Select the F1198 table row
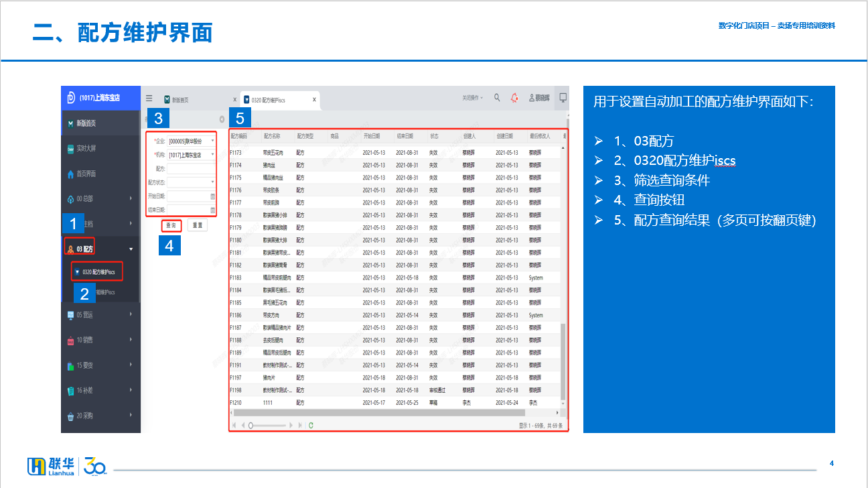Image resolution: width=868 pixels, height=488 pixels. click(x=395, y=390)
